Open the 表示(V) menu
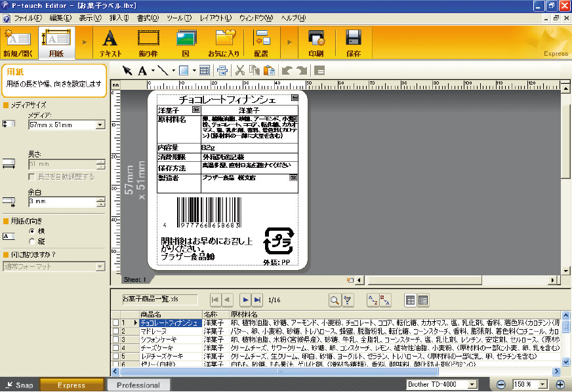The height and width of the screenshot is (392, 572). 91,18
